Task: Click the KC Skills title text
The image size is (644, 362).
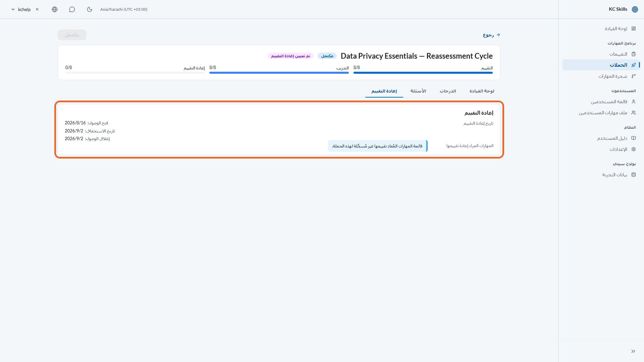Action: pyautogui.click(x=618, y=9)
